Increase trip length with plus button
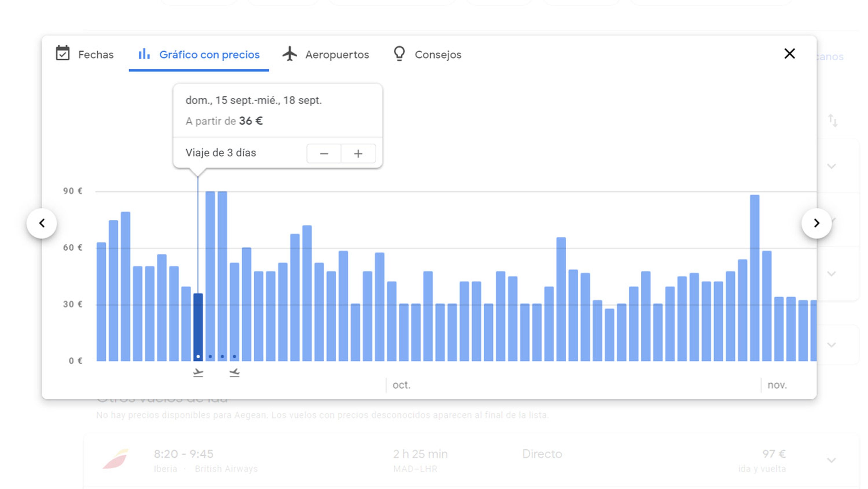Image resolution: width=868 pixels, height=489 pixels. [x=358, y=154]
